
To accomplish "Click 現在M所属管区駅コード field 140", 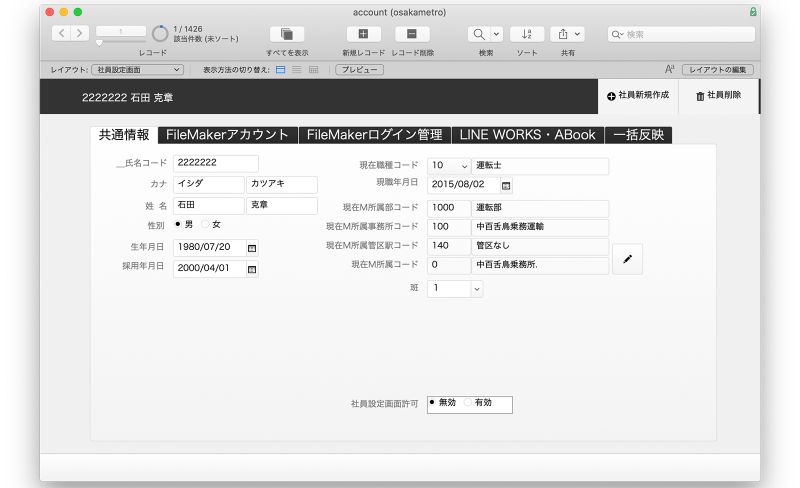I will (x=448, y=246).
